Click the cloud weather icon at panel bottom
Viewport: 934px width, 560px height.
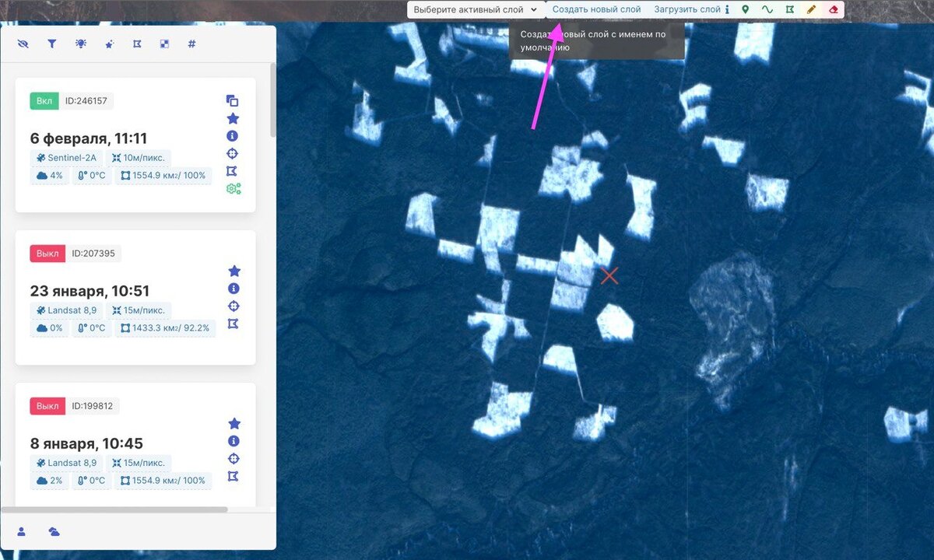coord(54,532)
